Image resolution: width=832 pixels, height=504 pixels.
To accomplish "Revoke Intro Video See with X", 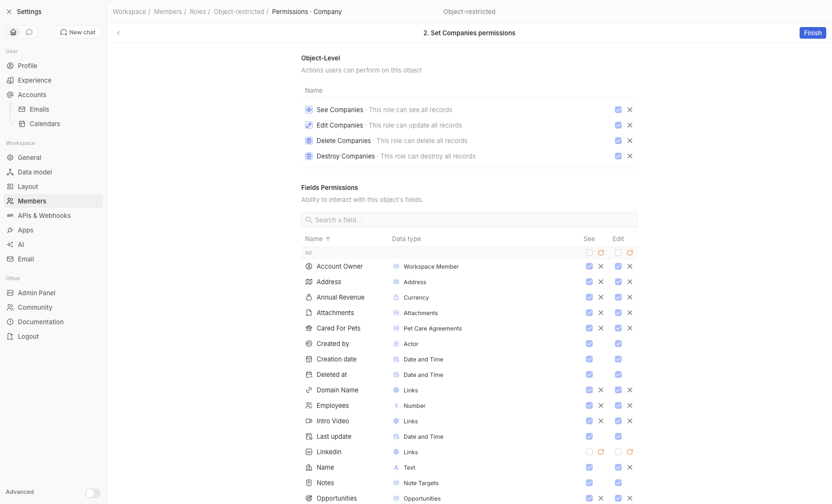I will [x=601, y=421].
